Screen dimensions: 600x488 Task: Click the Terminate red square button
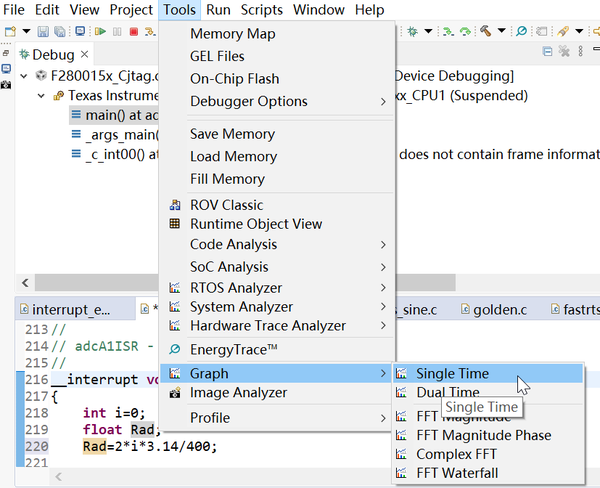pyautogui.click(x=133, y=32)
